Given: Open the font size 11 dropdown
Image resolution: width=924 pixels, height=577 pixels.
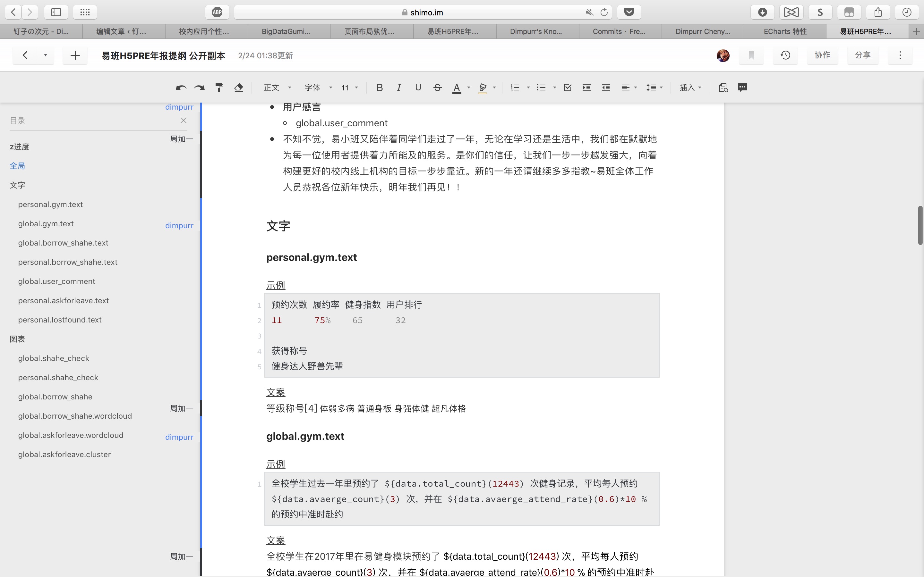Looking at the screenshot, I should [x=349, y=88].
